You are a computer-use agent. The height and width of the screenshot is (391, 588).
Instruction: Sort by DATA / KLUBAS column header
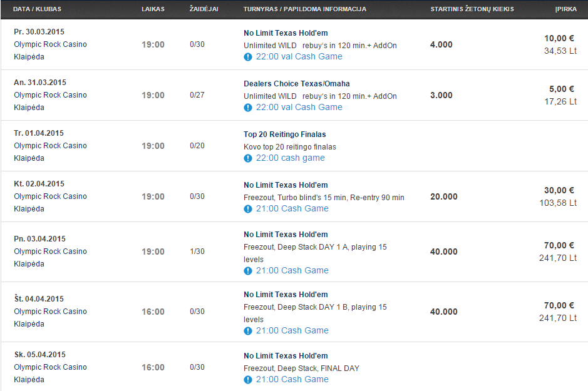point(37,9)
